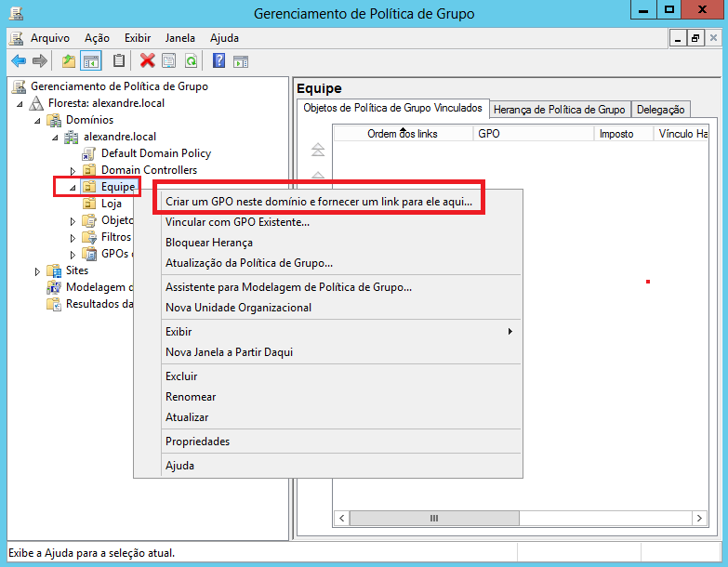This screenshot has height=567, width=728.
Task: Switch to the Delegação tab
Action: coord(660,110)
